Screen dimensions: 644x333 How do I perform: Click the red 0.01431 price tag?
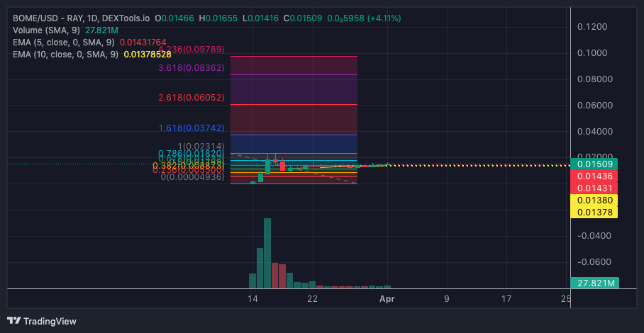pyautogui.click(x=594, y=188)
